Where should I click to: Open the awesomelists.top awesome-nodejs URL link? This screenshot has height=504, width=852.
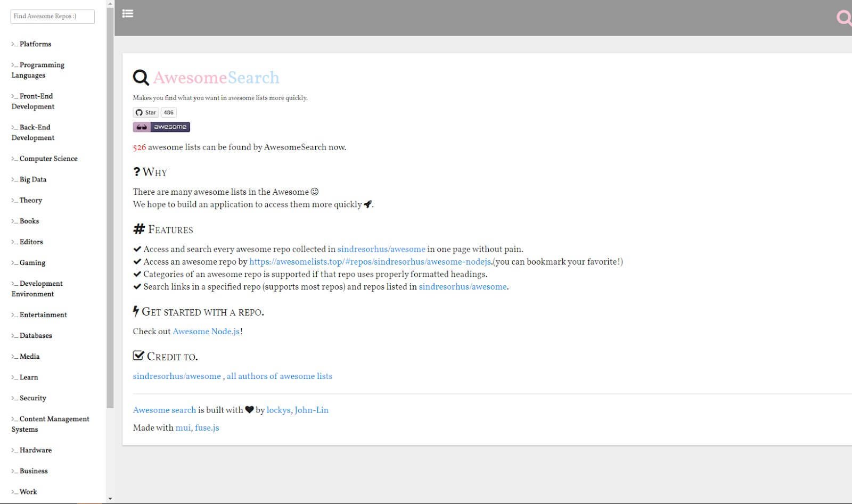click(x=370, y=262)
